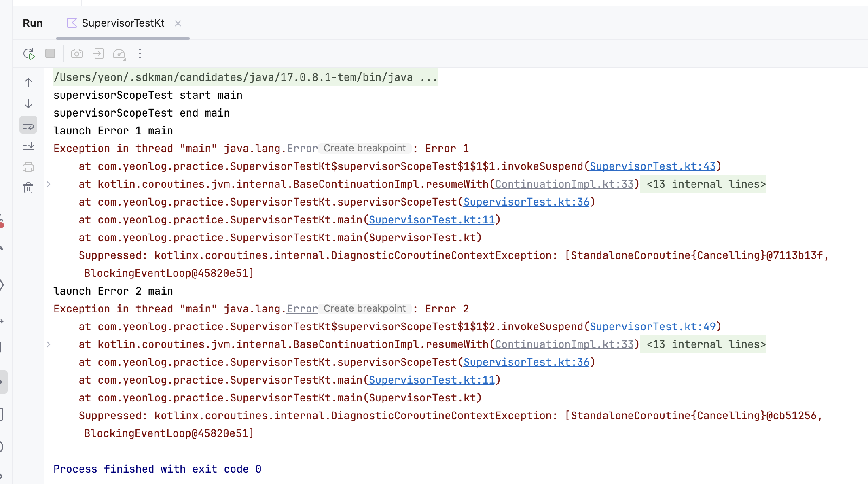Click the print console output icon
Image resolution: width=868 pixels, height=484 pixels.
[28, 167]
